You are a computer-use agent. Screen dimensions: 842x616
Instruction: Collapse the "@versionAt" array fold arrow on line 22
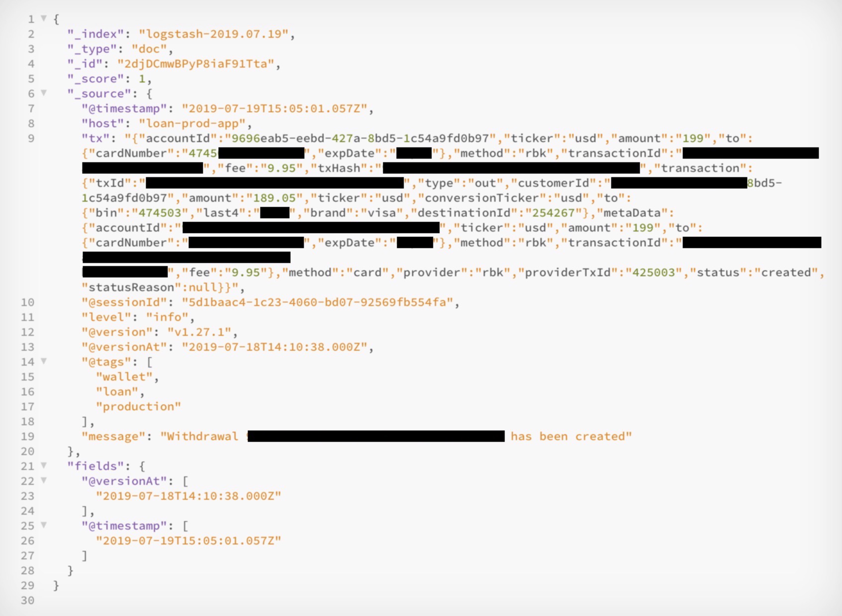pos(44,480)
